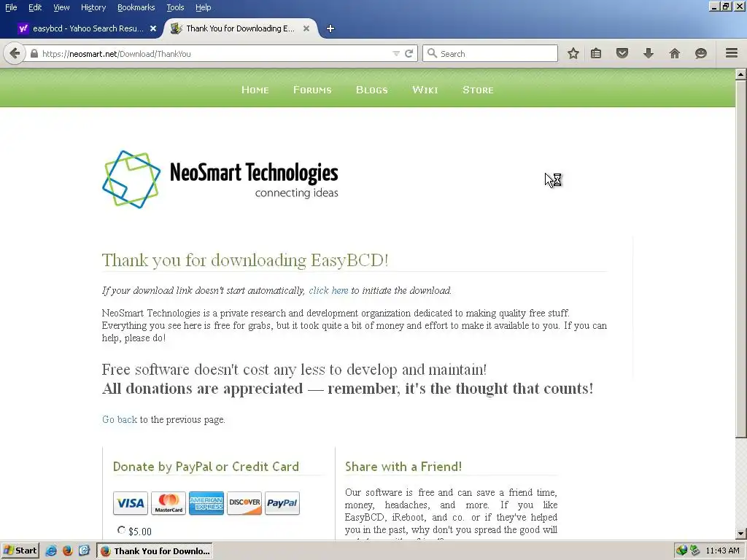Reload the page with the refresh icon

(409, 53)
